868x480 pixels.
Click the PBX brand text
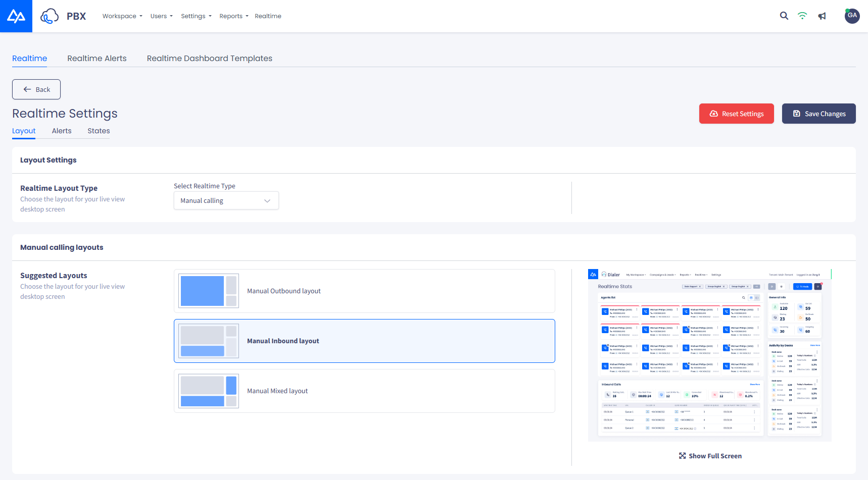click(x=76, y=16)
